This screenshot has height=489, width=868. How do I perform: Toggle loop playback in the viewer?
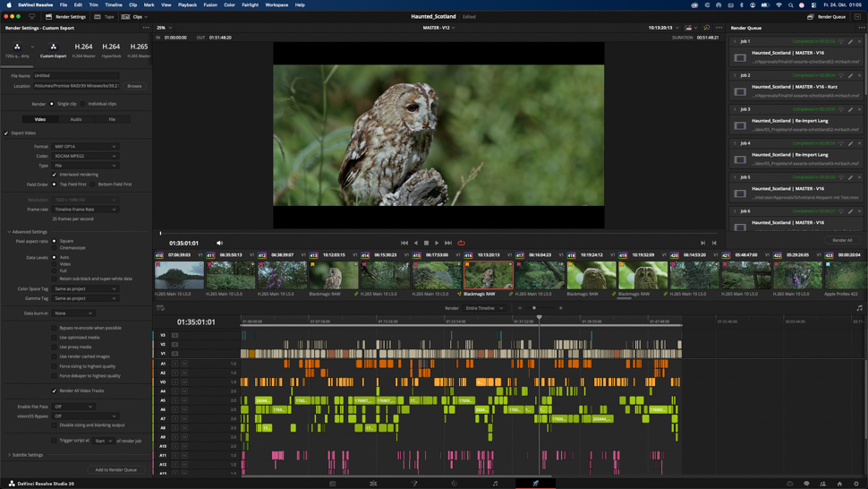coord(461,243)
